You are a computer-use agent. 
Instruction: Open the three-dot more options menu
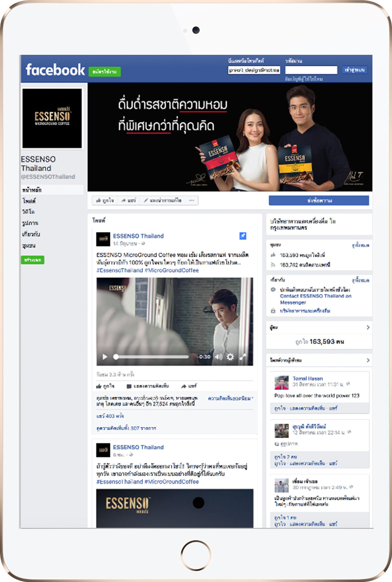192,200
